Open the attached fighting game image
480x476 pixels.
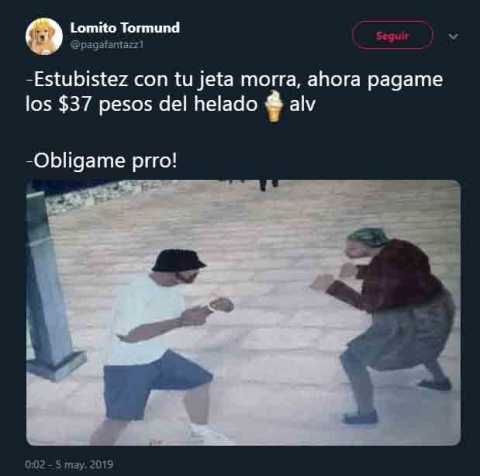click(x=243, y=313)
